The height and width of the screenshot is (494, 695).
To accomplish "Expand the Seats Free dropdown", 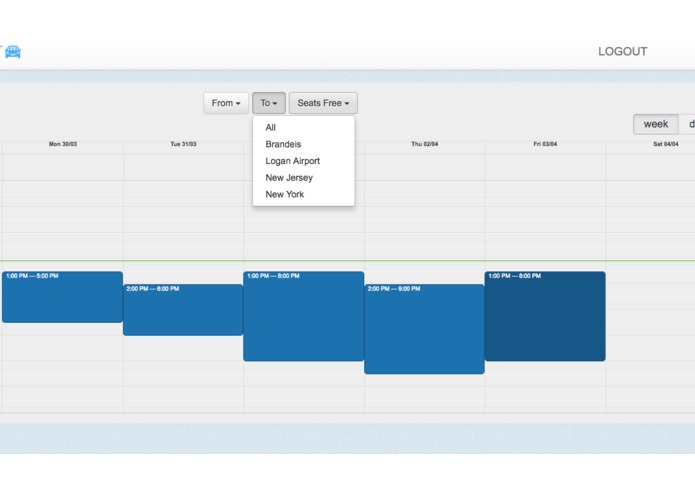I will click(323, 103).
